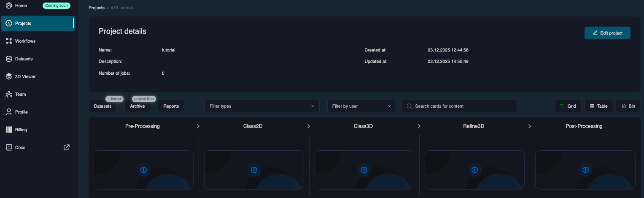Navigate to Datasets in sidebar

(x=24, y=59)
